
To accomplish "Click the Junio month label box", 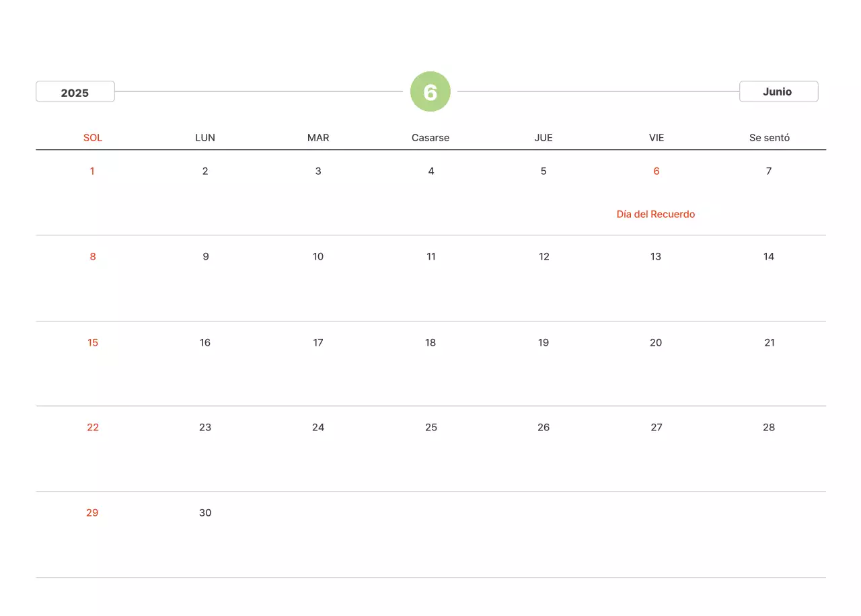I will pyautogui.click(x=778, y=91).
